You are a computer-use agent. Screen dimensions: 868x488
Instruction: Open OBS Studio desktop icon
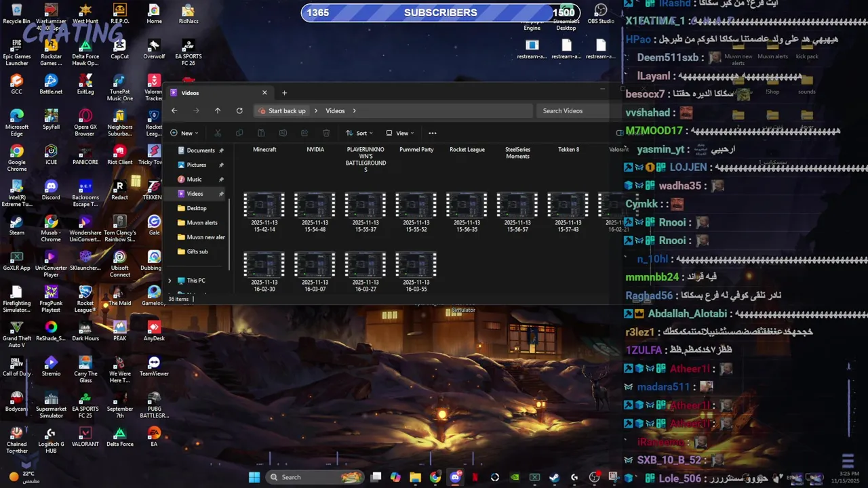tap(601, 14)
